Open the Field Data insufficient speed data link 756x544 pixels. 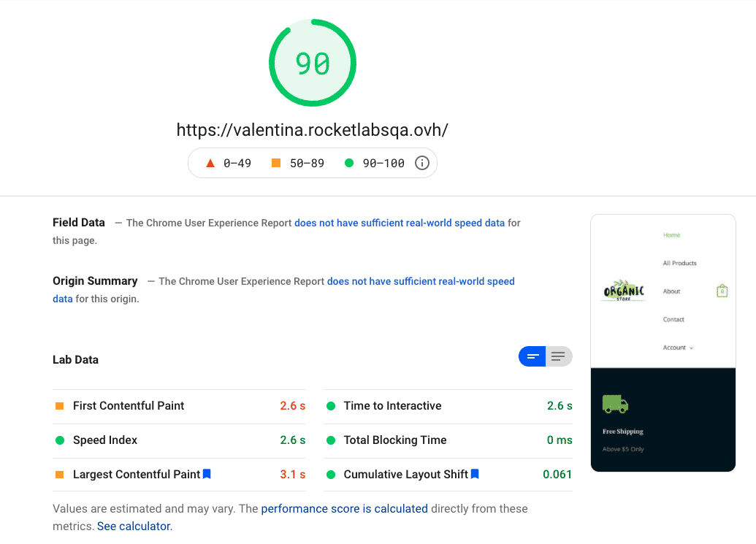(400, 223)
